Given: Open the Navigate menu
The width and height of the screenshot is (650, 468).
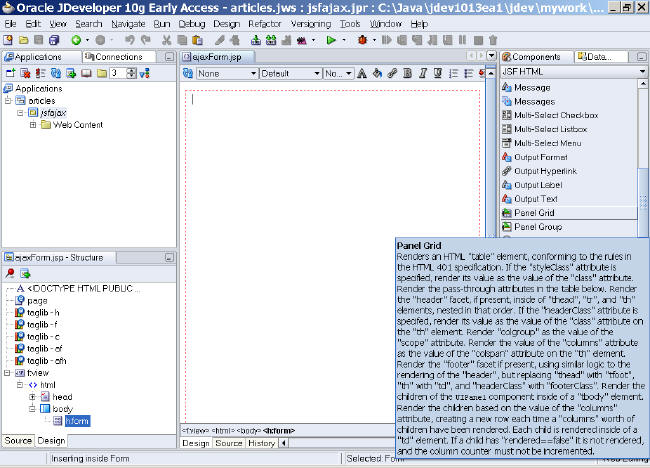Looking at the screenshot, I should [x=128, y=24].
